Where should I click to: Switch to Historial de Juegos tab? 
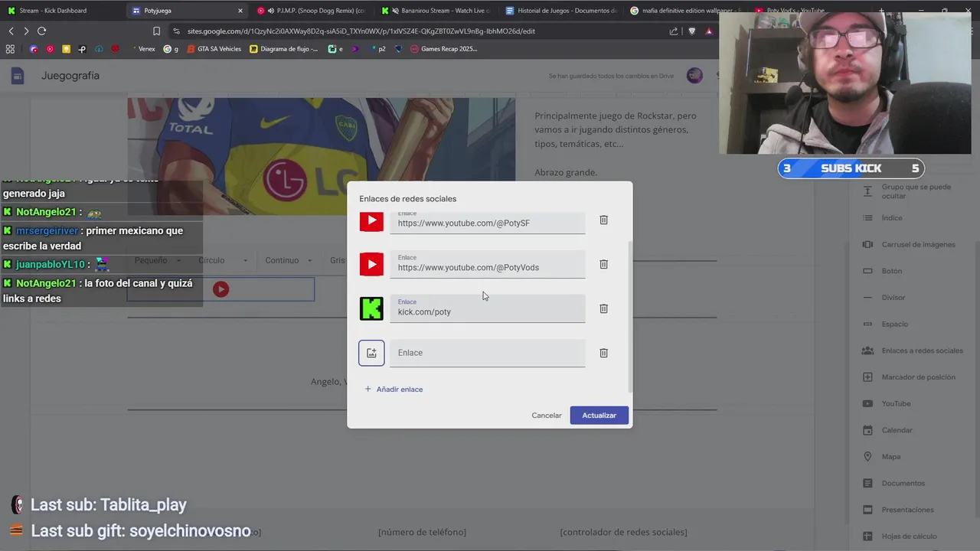pos(560,11)
